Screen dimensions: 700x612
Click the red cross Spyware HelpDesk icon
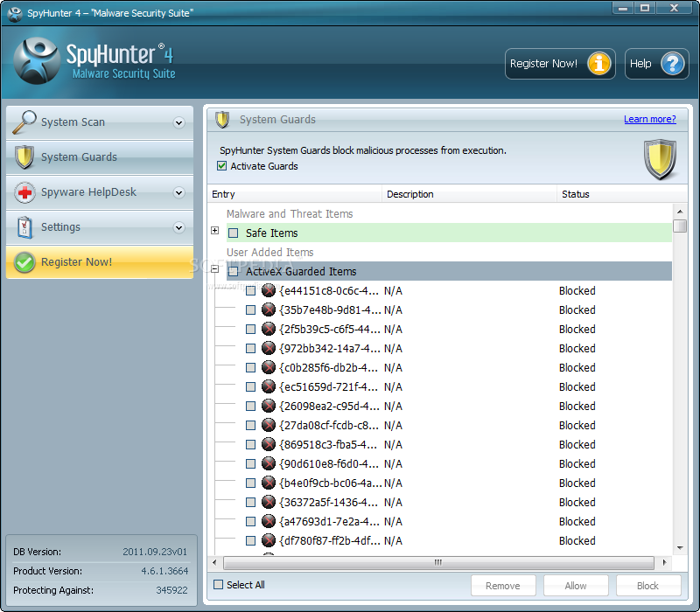tap(24, 192)
